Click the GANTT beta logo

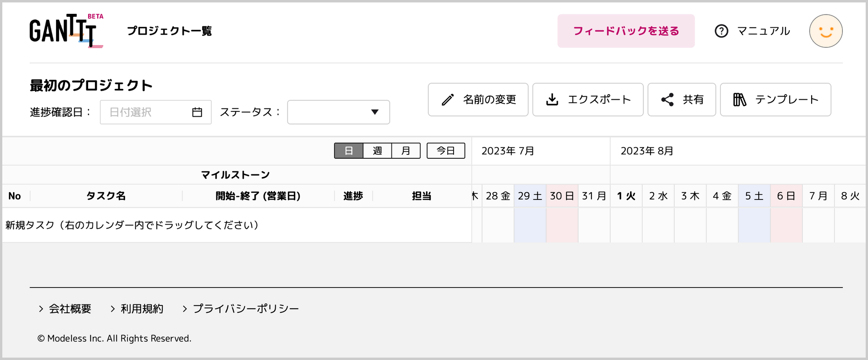[66, 31]
